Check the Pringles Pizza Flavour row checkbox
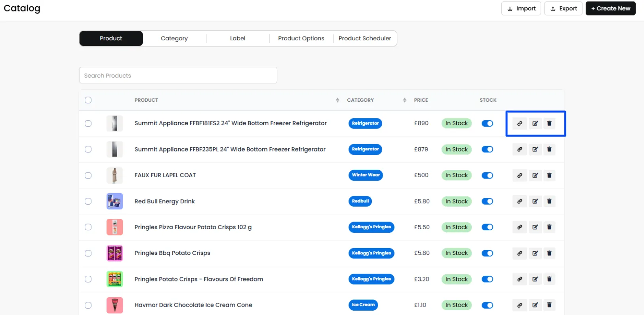644x315 pixels. [x=88, y=227]
